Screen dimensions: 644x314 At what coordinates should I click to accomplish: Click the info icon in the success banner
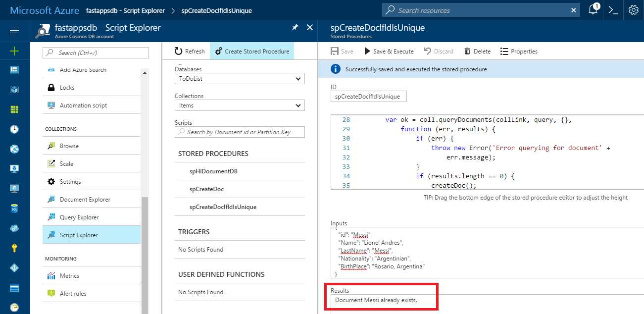(x=336, y=69)
